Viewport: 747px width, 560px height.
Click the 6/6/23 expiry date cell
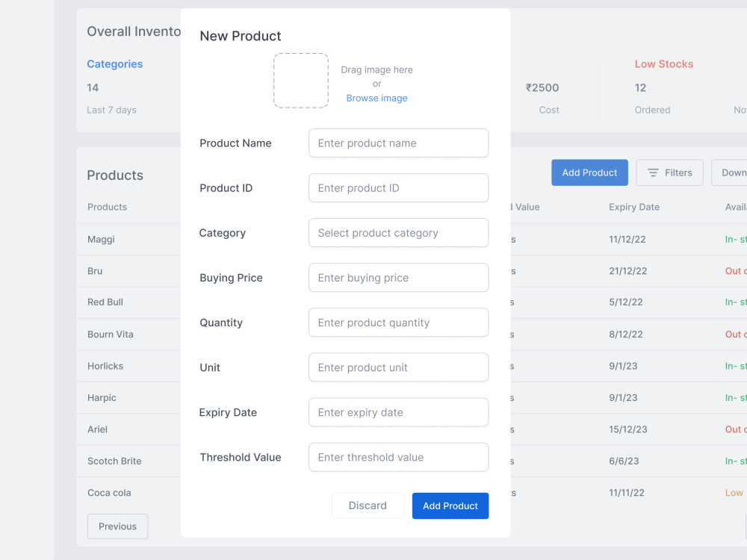pyautogui.click(x=624, y=461)
